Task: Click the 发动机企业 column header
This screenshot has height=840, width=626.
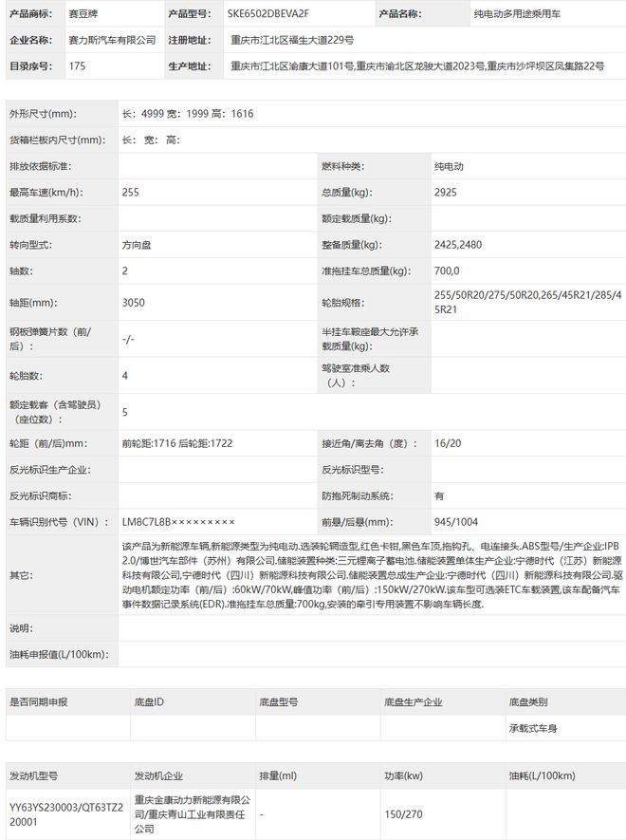Action: click(x=158, y=775)
